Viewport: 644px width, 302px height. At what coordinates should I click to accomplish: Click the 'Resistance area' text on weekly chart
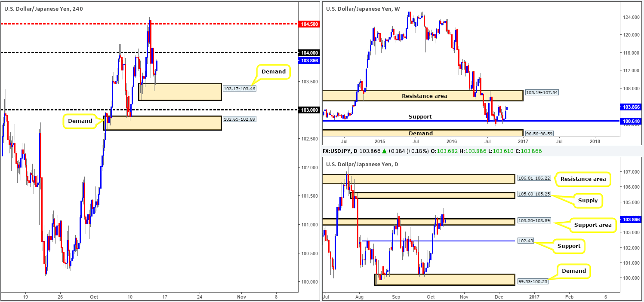(424, 96)
